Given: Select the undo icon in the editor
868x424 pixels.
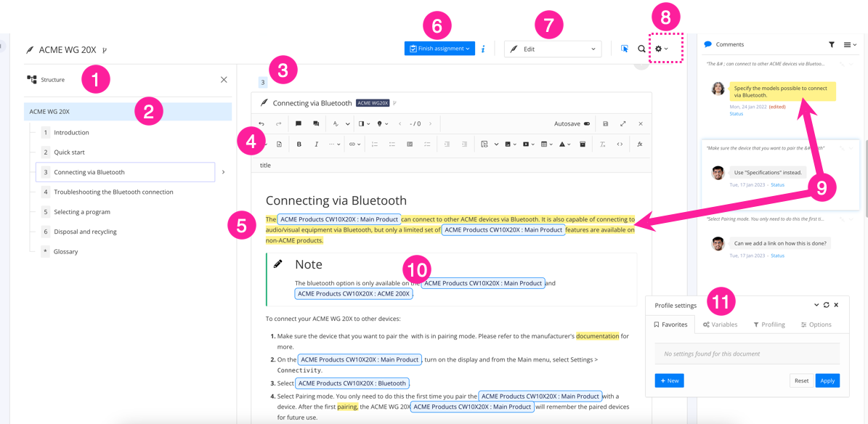Looking at the screenshot, I should tap(261, 123).
